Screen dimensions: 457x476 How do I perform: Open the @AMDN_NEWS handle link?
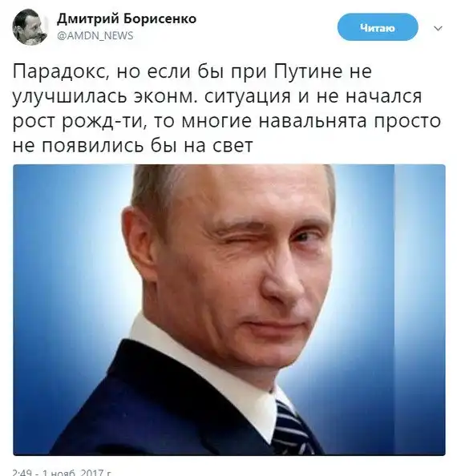tap(95, 36)
